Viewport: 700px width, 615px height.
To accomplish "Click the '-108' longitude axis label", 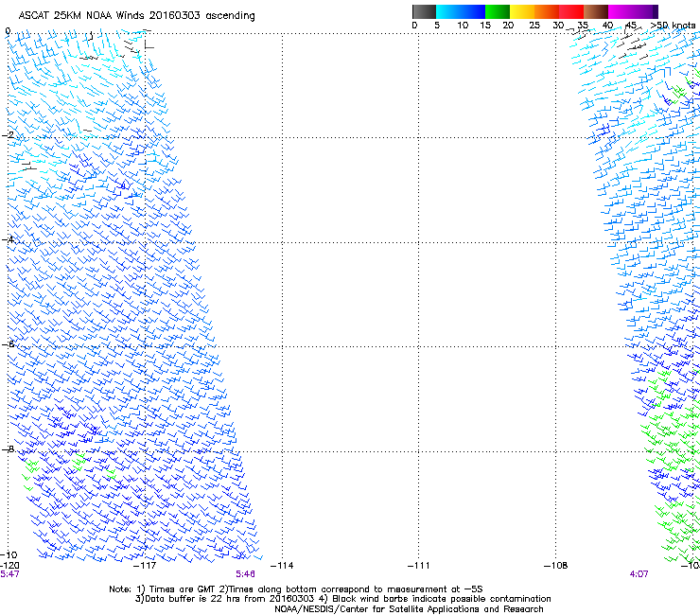I will (x=556, y=566).
